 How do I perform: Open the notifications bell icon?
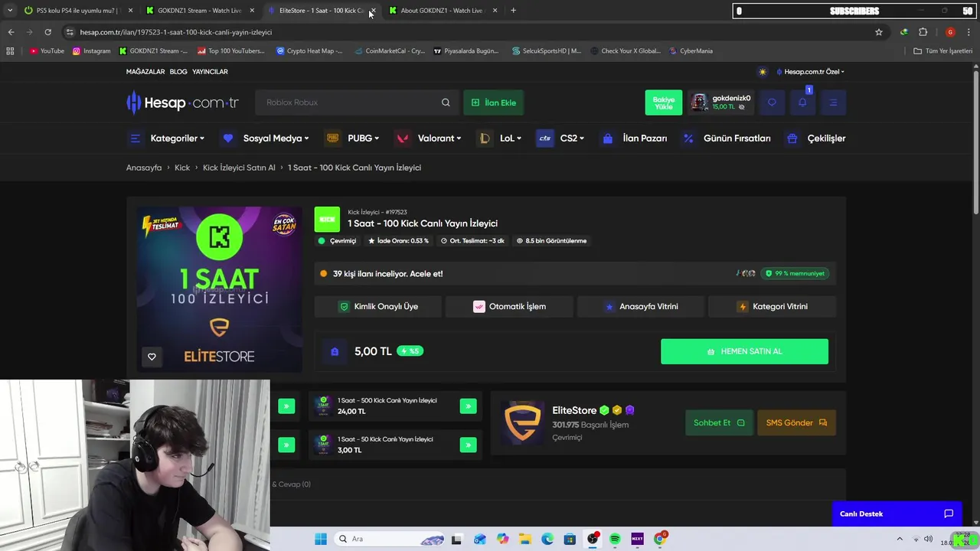[x=802, y=103]
